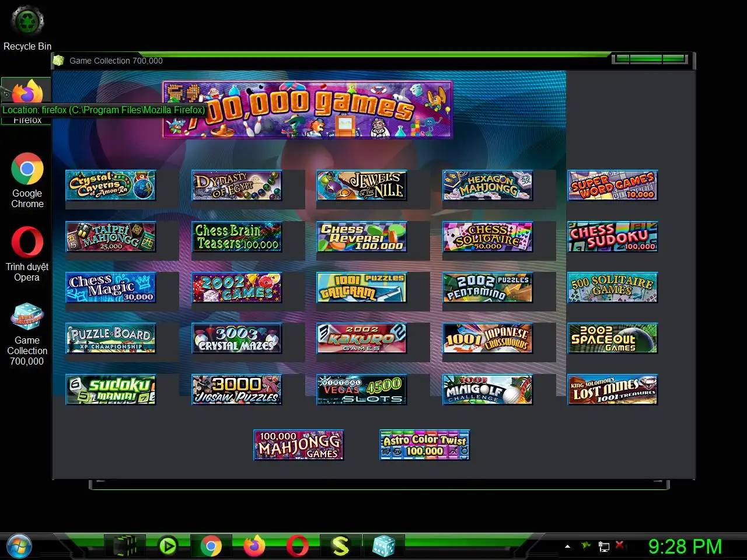Image resolution: width=747 pixels, height=560 pixels.
Task: Select the Google Chrome desktop icon
Action: point(27,180)
